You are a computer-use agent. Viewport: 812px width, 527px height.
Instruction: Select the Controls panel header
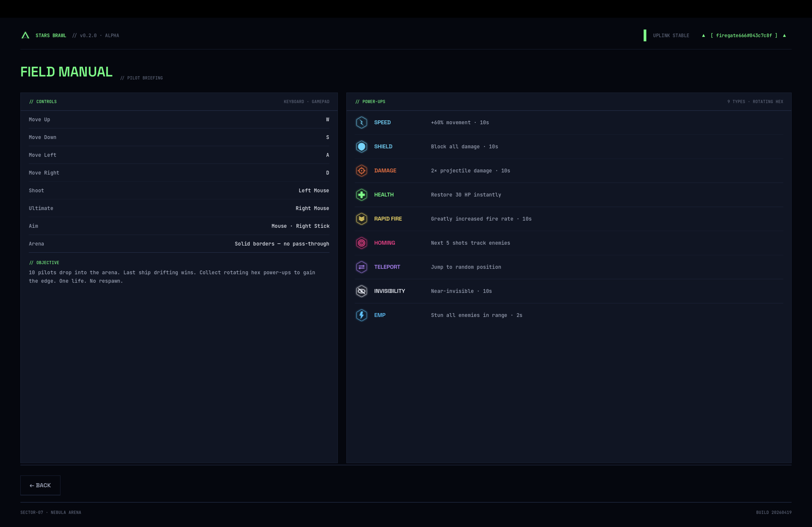tap(43, 102)
